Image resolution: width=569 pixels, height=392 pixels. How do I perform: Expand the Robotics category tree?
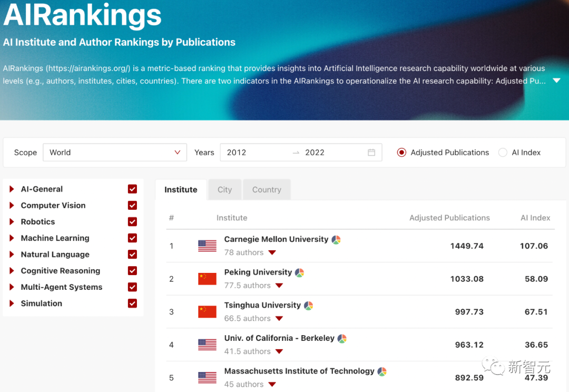pyautogui.click(x=12, y=222)
